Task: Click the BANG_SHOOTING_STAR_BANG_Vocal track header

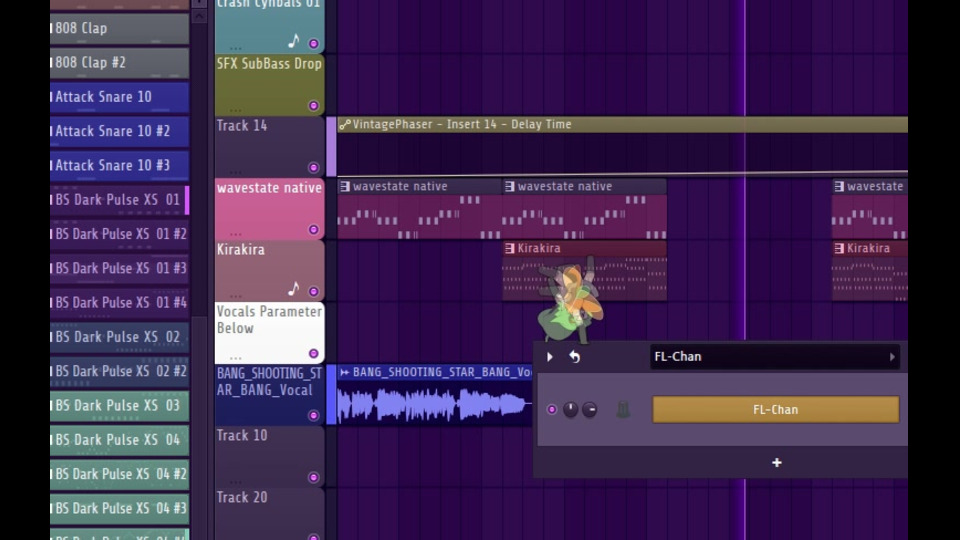Action: pyautogui.click(x=269, y=394)
